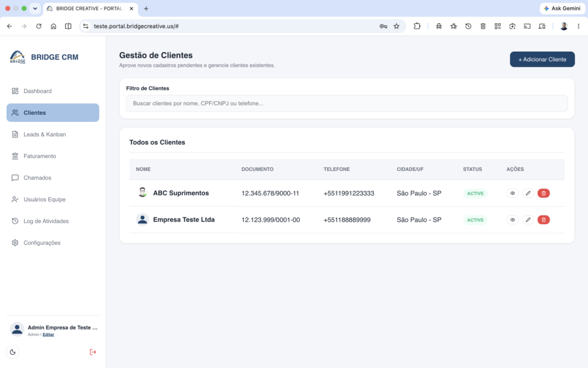Open Chamados in the sidebar
This screenshot has height=368, width=588.
point(52,178)
